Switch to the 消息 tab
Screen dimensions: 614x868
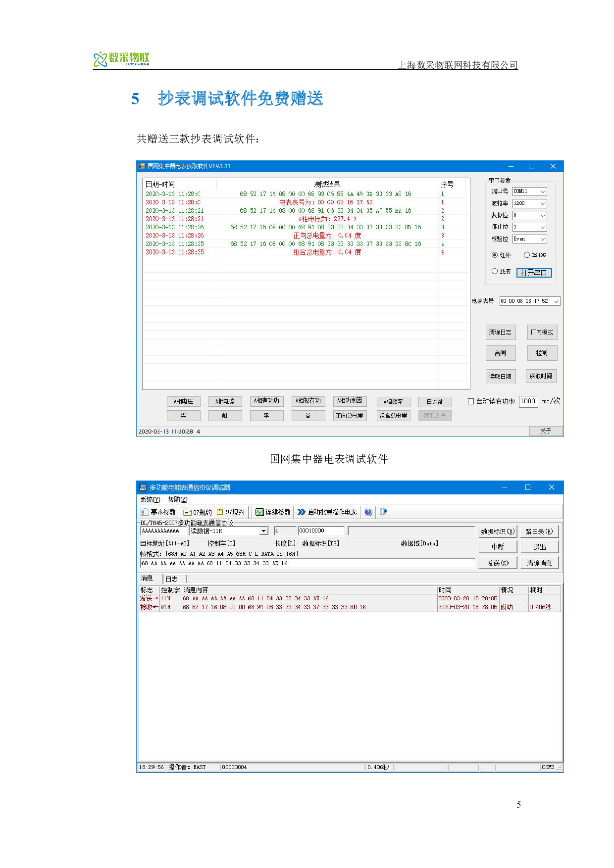147,578
